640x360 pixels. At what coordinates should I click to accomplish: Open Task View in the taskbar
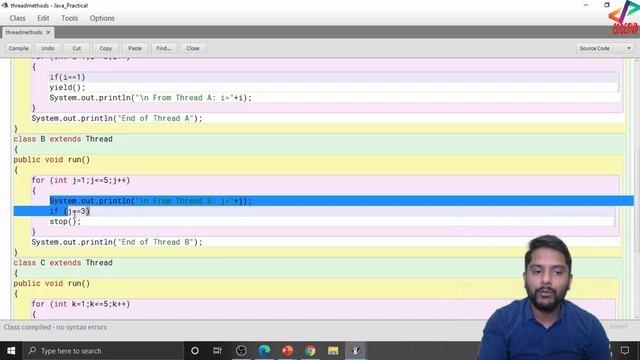pyautogui.click(x=218, y=351)
